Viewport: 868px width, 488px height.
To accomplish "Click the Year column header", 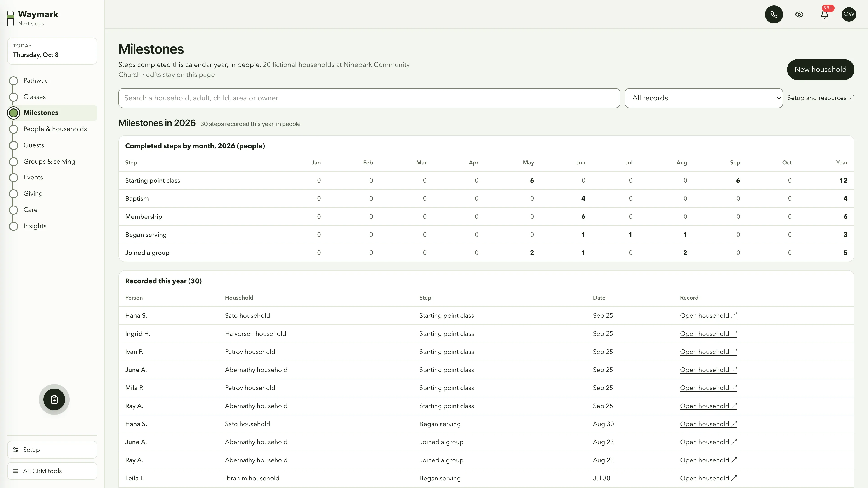I will pos(842,163).
